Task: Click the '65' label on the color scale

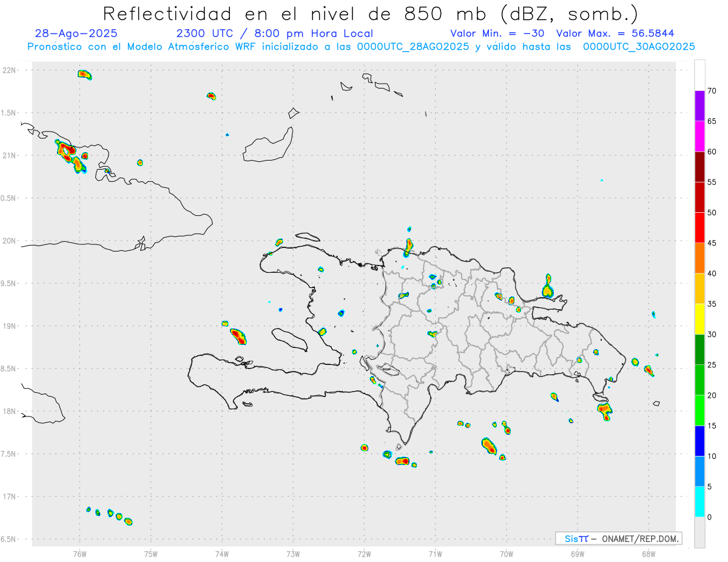Action: pos(712,121)
